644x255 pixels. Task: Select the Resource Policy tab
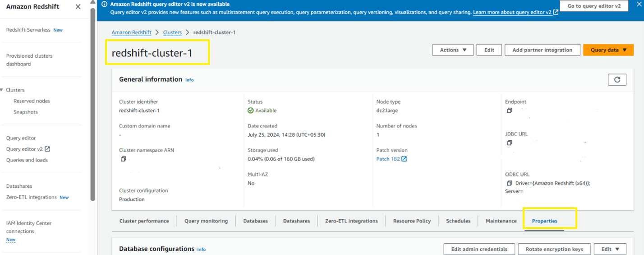(x=412, y=221)
